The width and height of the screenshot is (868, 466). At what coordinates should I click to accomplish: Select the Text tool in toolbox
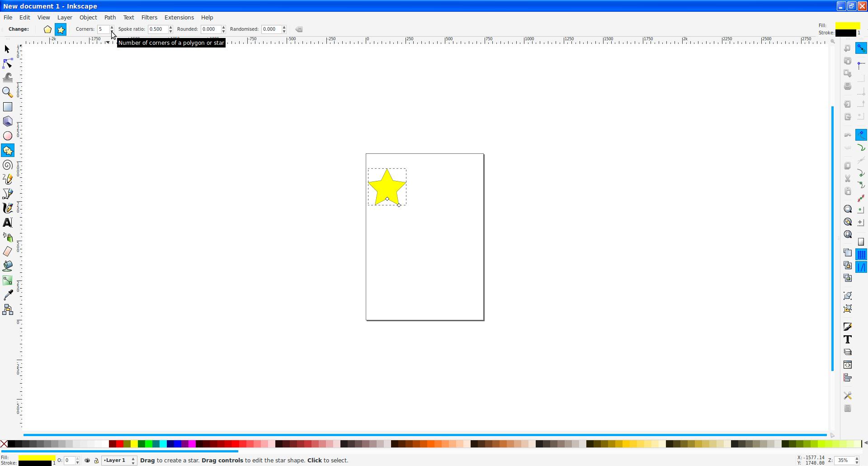tap(7, 223)
